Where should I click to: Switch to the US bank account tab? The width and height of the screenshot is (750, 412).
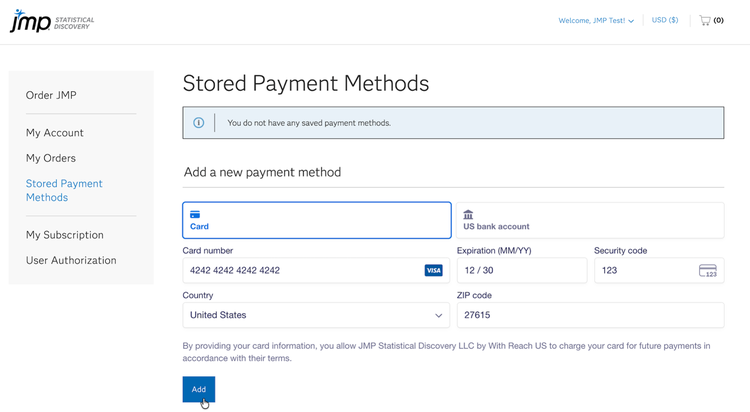590,220
